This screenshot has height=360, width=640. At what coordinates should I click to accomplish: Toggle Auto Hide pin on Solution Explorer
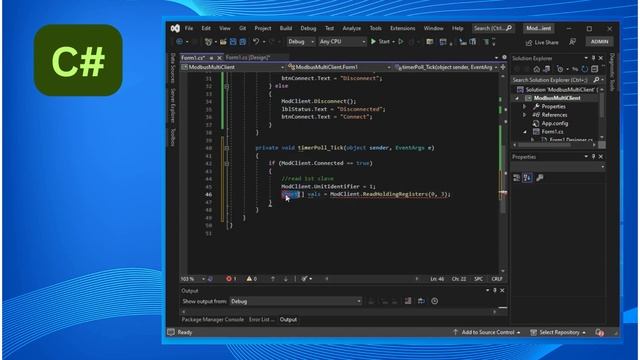pos(593,58)
